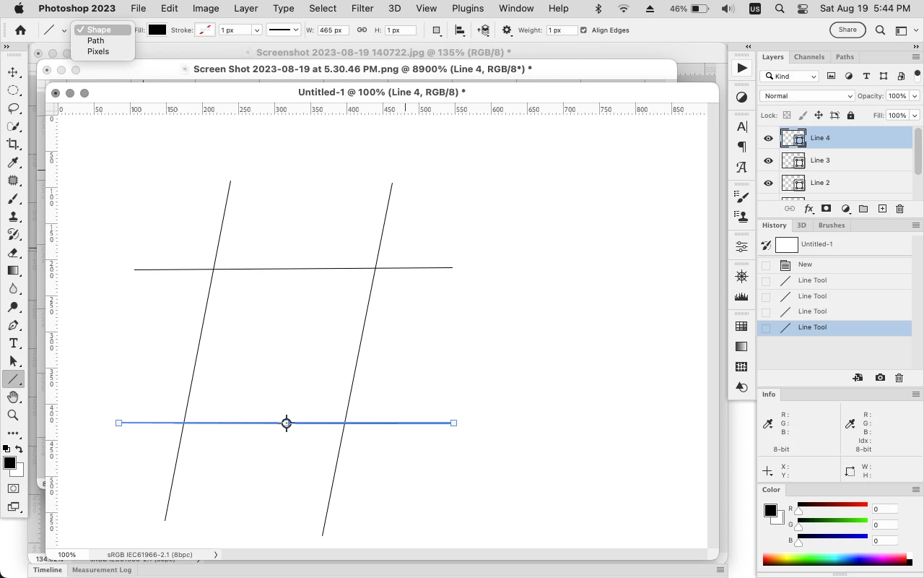Image resolution: width=924 pixels, height=578 pixels.
Task: Select the Move tool
Action: tap(13, 72)
